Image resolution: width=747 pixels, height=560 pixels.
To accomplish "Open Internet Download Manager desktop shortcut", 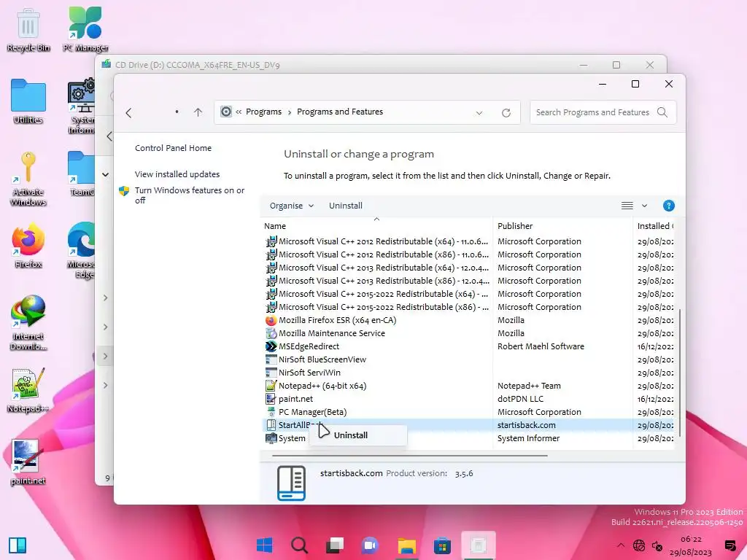I will 28,322.
